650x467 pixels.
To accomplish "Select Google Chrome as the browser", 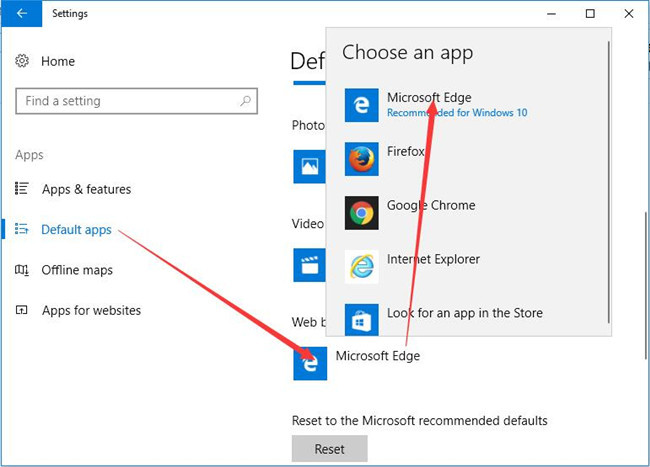I will [431, 205].
